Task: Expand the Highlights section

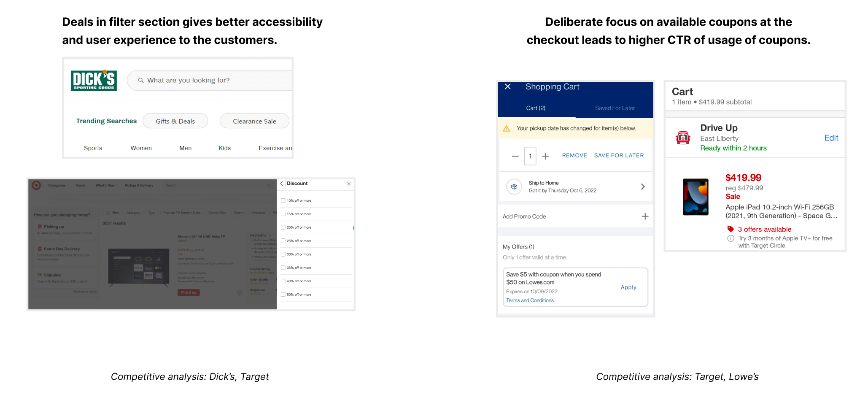Action: coord(261,235)
